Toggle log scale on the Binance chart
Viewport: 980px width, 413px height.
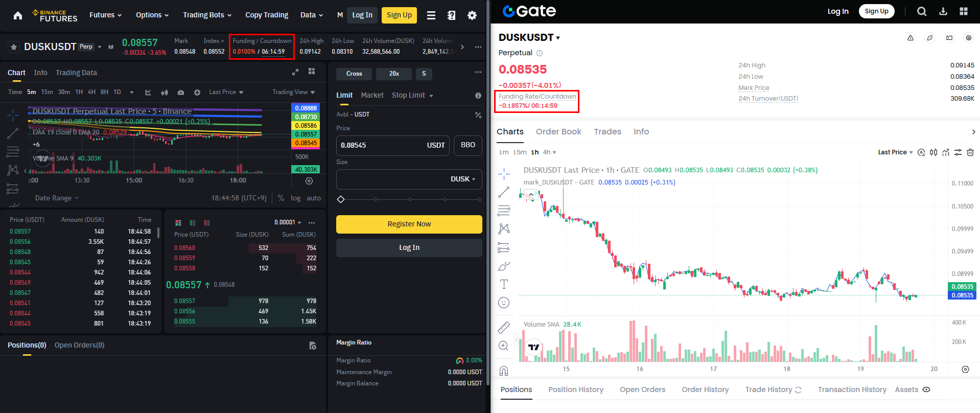point(295,198)
